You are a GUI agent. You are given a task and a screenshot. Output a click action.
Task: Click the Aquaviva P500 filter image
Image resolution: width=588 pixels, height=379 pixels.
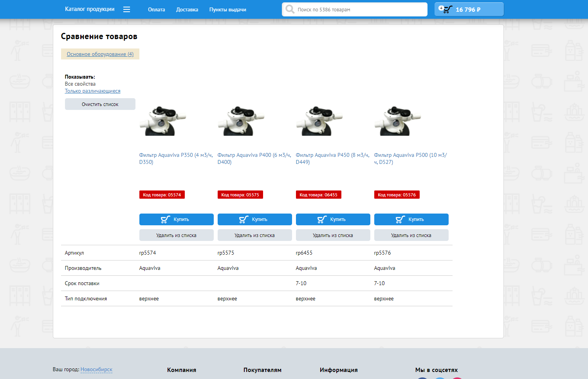coord(398,120)
